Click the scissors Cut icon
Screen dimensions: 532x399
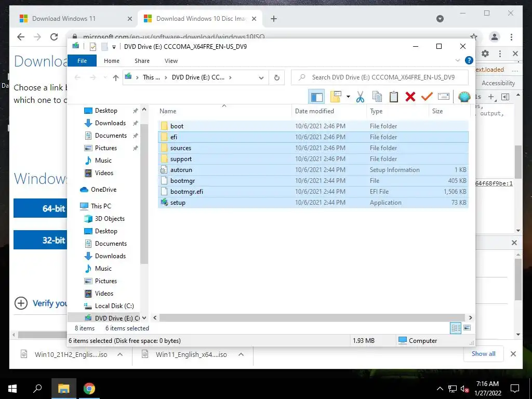pos(360,97)
